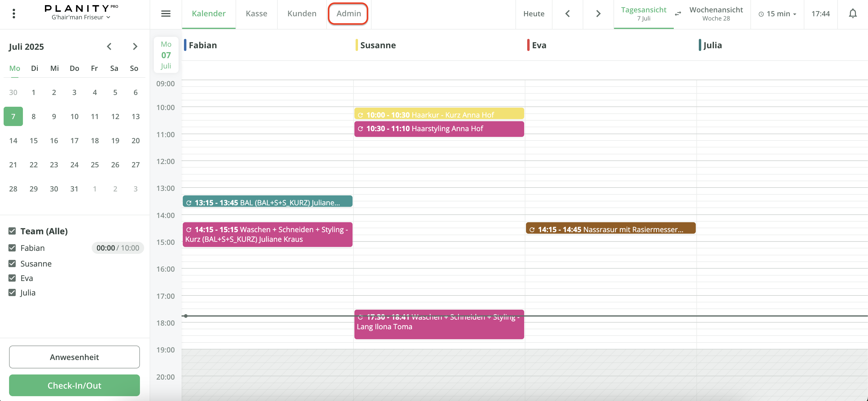
Task: Disable Julia's calendar checkbox
Action: point(12,292)
